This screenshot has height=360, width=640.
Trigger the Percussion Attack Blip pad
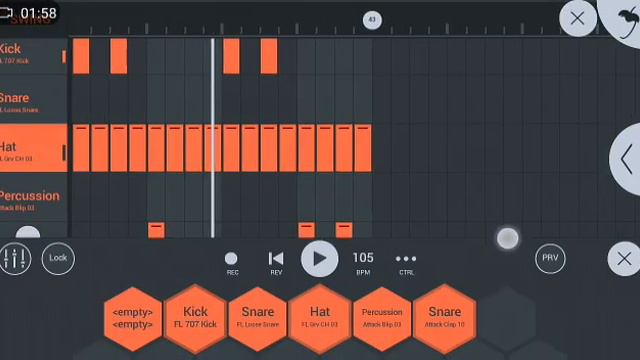pos(382,319)
